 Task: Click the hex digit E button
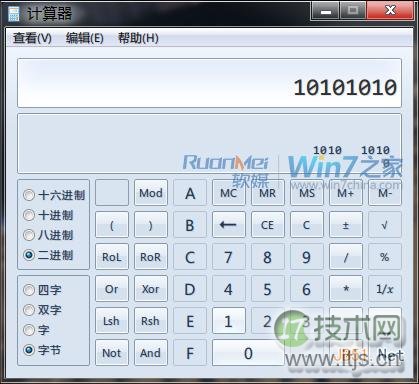point(190,321)
